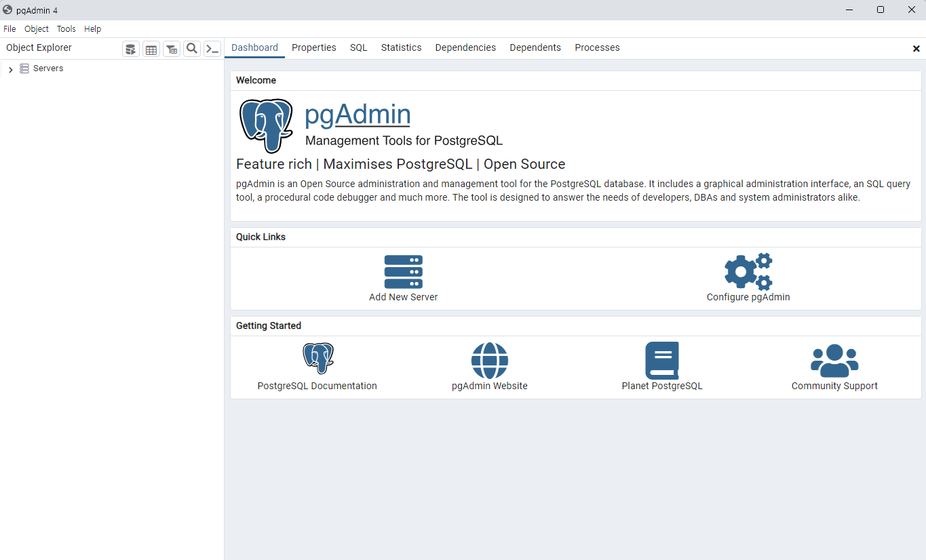The height and width of the screenshot is (560, 926).
Task: Click the Add New Server icon
Action: [404, 272]
